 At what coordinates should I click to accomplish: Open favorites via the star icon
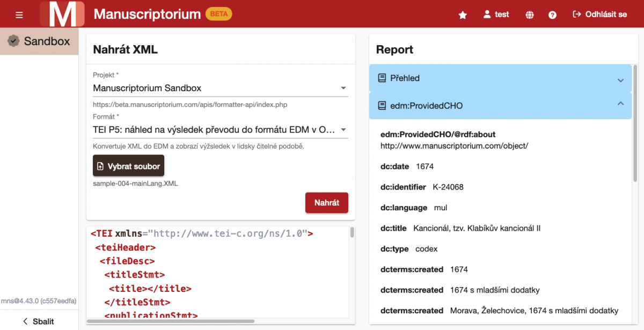click(x=463, y=15)
